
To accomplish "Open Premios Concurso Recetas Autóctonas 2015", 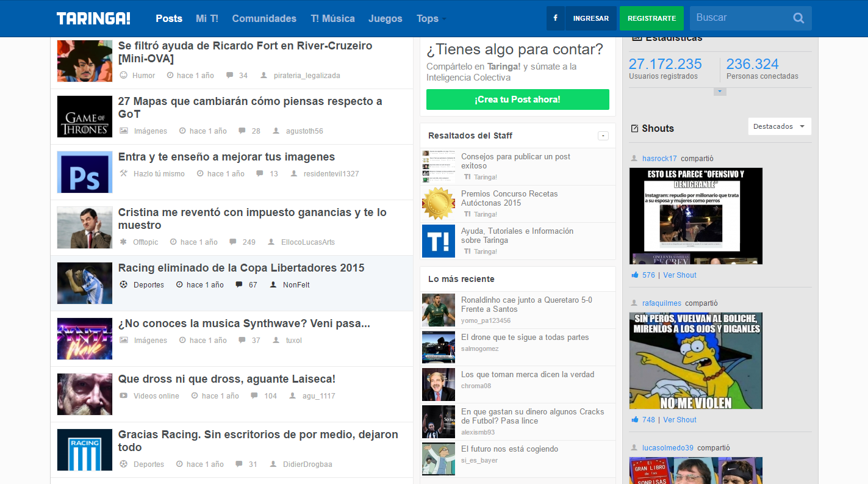I will coord(509,198).
